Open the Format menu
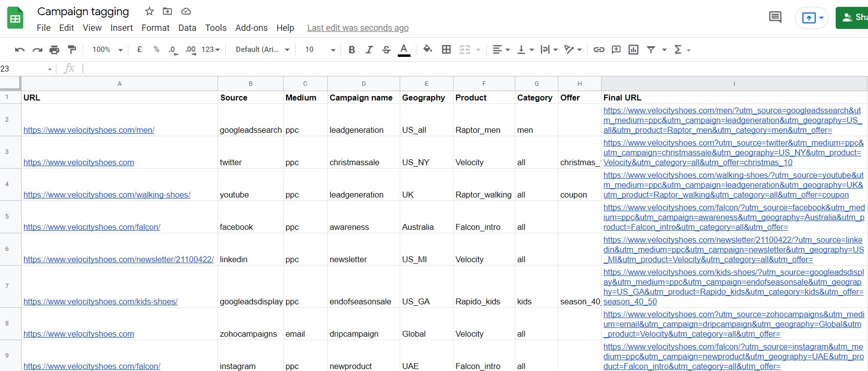 click(155, 28)
